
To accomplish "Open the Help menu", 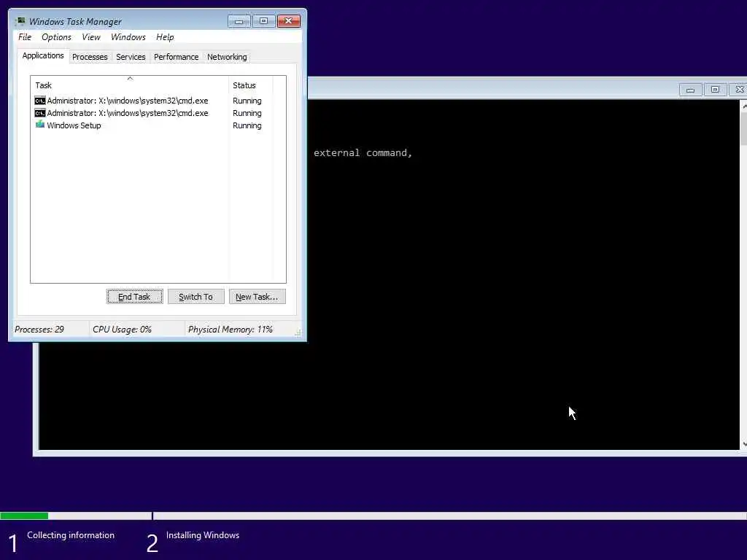I will point(165,37).
